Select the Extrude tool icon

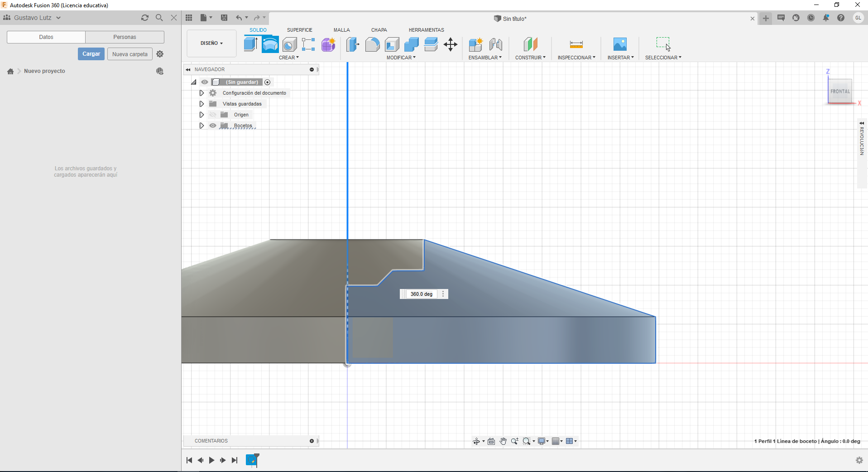coord(250,44)
